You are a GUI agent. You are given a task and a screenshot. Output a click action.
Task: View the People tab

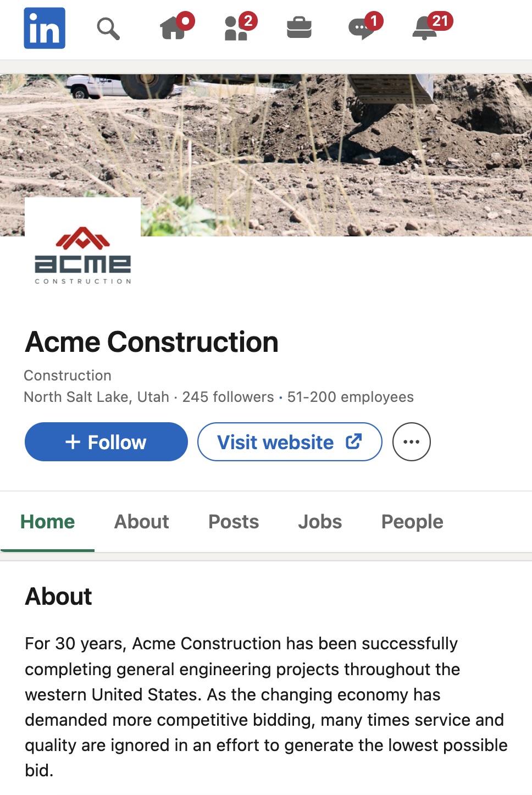point(412,521)
